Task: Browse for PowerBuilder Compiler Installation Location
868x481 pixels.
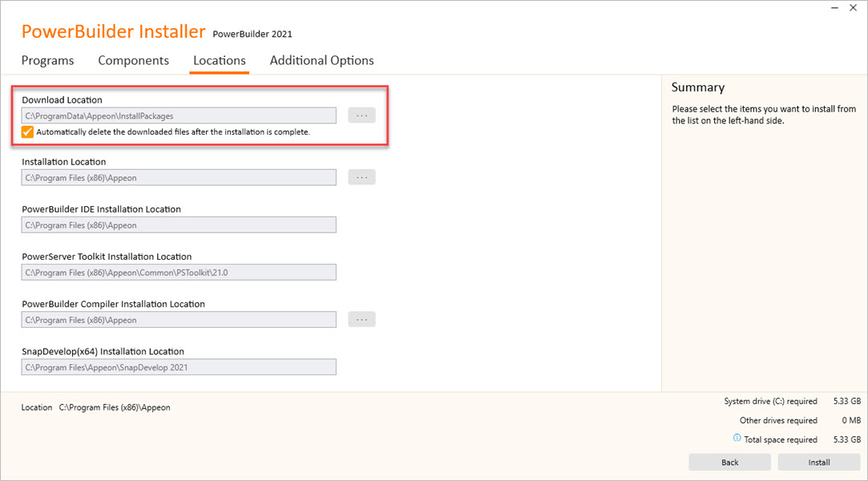Action: pos(361,318)
